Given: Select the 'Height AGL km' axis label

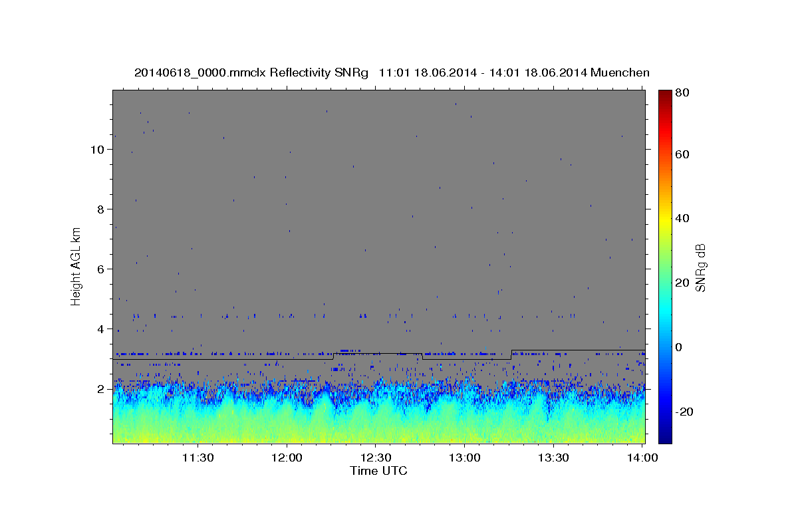Looking at the screenshot, I should 76,266.
